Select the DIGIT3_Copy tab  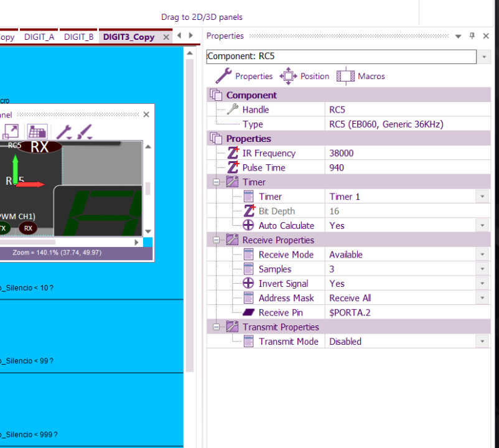coord(129,37)
